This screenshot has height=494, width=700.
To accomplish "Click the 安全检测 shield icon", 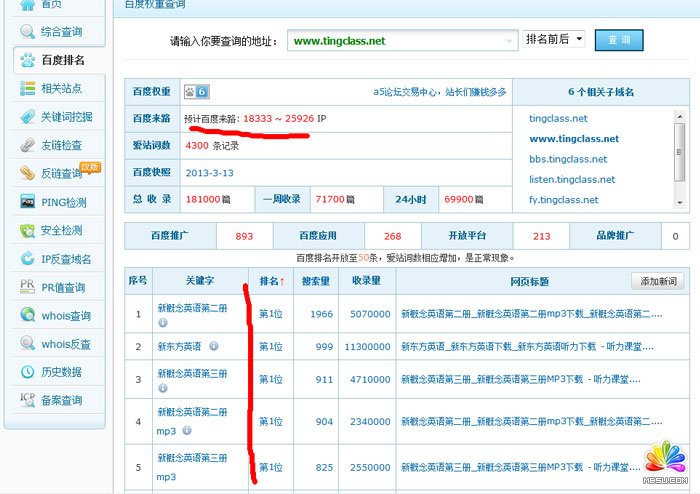I will click(x=27, y=230).
